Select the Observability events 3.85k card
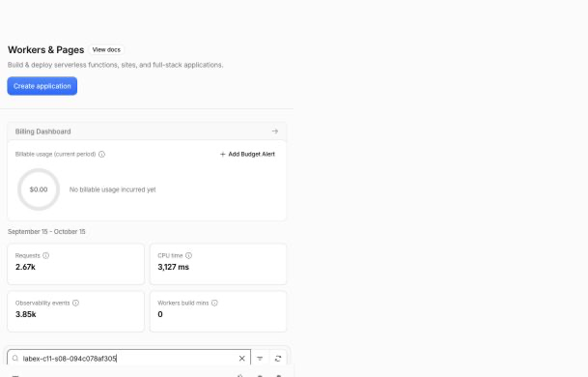Screen dimensions: 588x377 [75, 311]
